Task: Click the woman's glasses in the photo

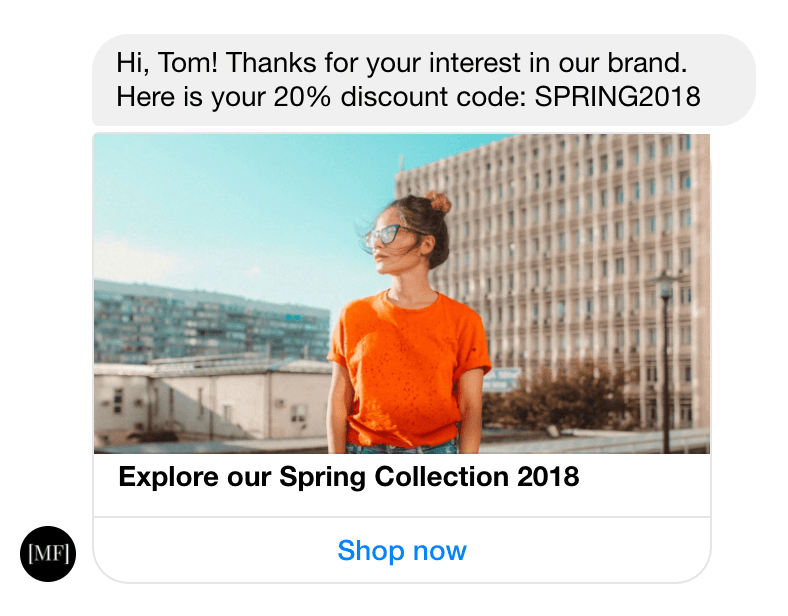Action: (389, 234)
